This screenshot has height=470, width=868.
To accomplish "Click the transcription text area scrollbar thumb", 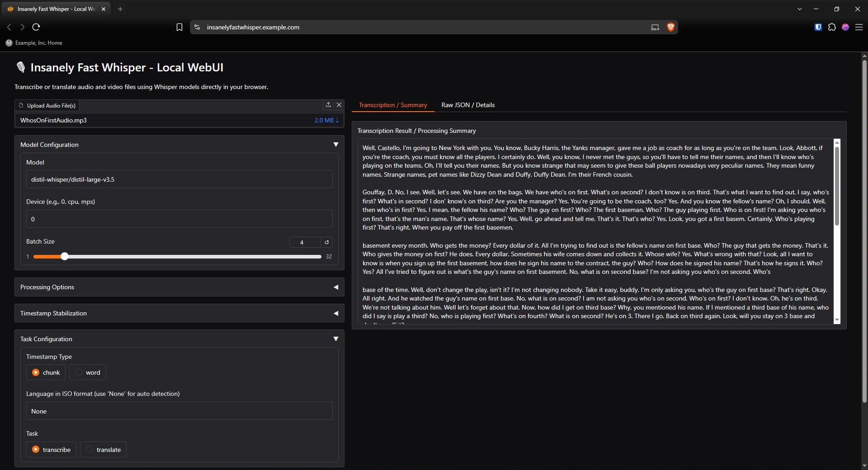I will [837, 186].
